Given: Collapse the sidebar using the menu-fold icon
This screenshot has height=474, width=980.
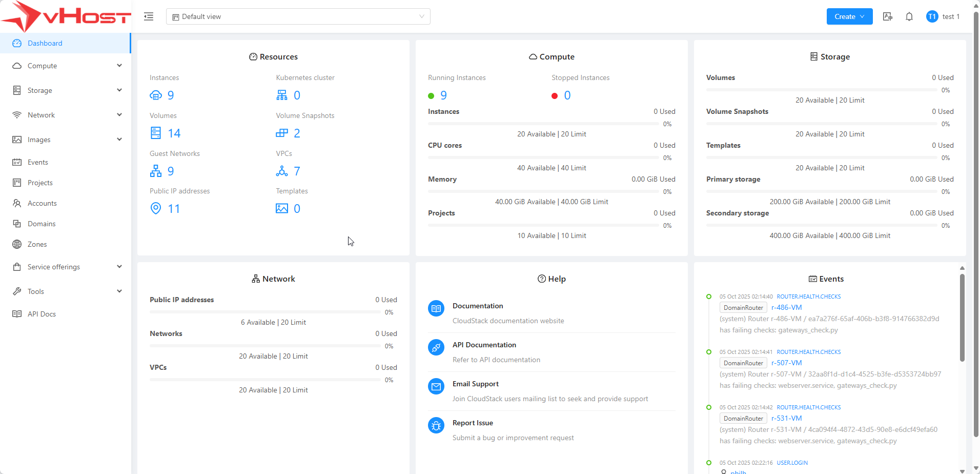Looking at the screenshot, I should pos(149,16).
